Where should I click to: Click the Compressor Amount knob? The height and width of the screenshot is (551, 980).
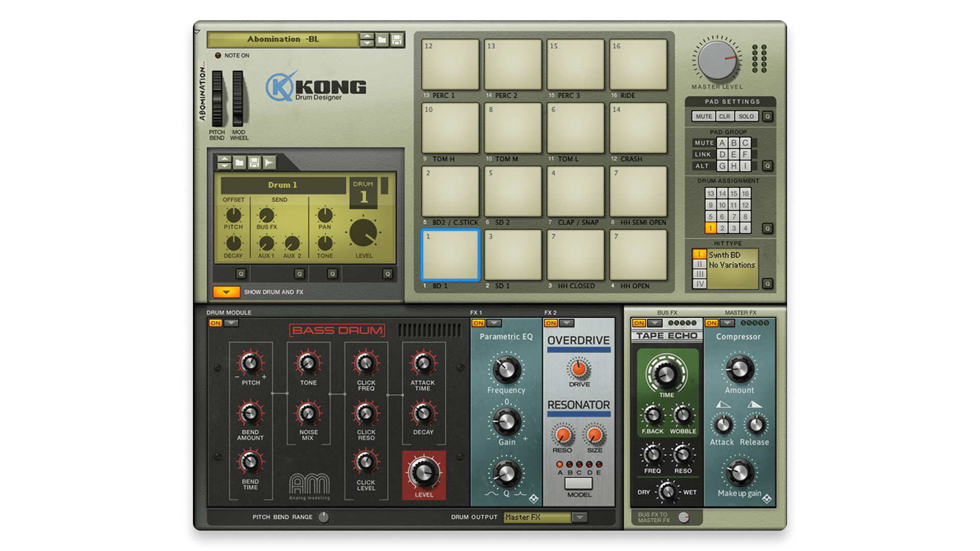coord(740,369)
